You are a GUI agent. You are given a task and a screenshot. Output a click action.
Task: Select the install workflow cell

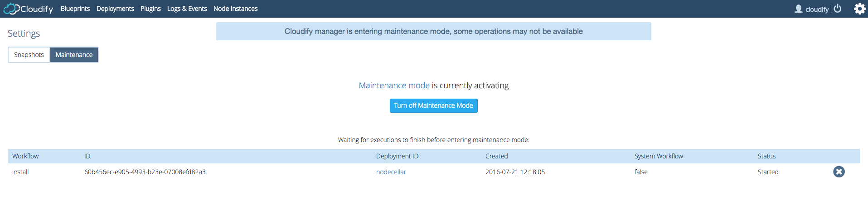(20, 172)
